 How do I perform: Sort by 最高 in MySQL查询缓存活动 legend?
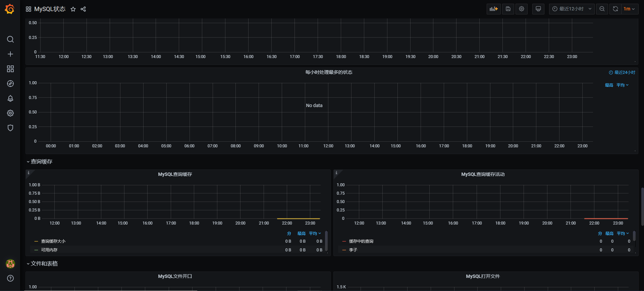tap(609, 234)
